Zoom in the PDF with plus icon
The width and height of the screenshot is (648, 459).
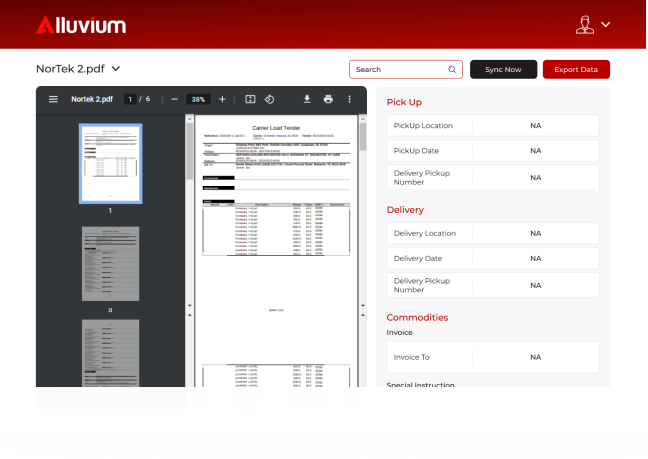pyautogui.click(x=222, y=100)
